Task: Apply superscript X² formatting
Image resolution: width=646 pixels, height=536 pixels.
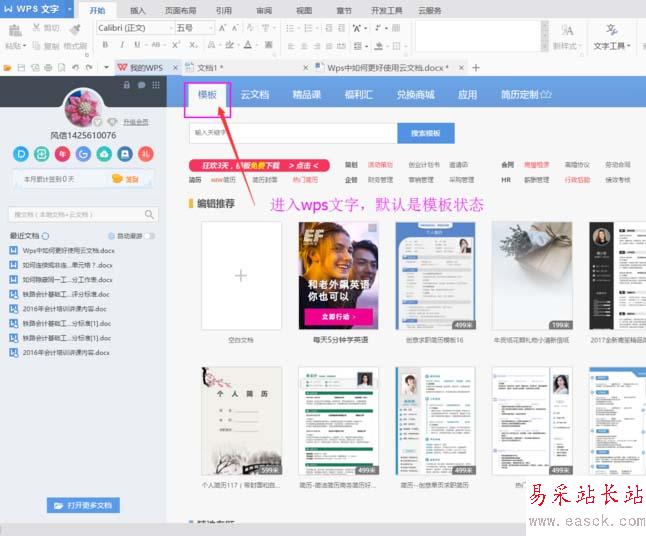Action: tap(176, 45)
